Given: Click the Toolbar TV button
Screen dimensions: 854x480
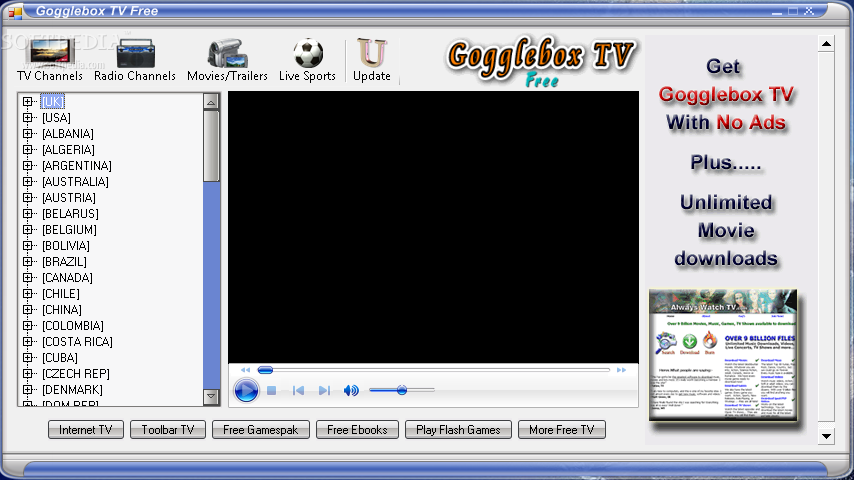Looking at the screenshot, I should click(168, 430).
